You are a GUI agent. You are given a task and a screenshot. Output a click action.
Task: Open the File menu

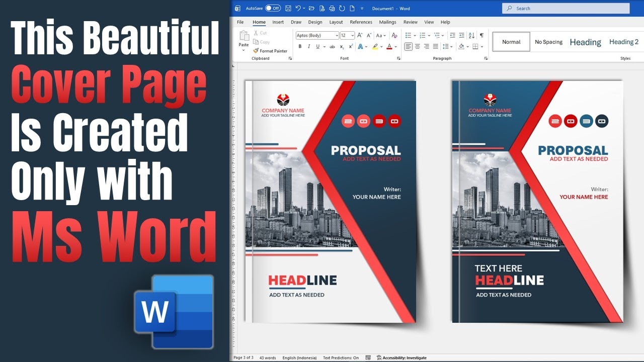(x=240, y=22)
